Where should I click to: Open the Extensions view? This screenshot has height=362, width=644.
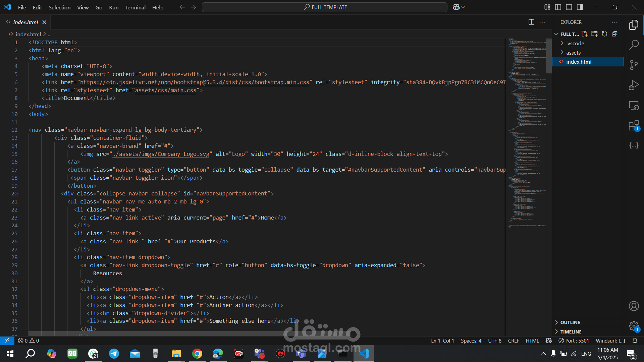[x=634, y=126]
